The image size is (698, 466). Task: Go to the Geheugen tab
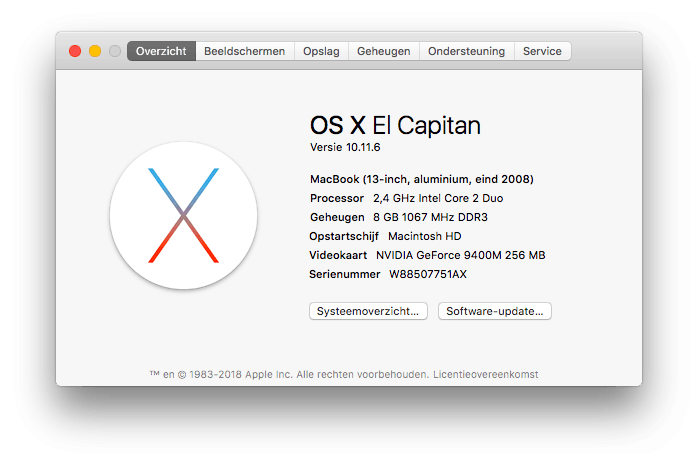[383, 51]
